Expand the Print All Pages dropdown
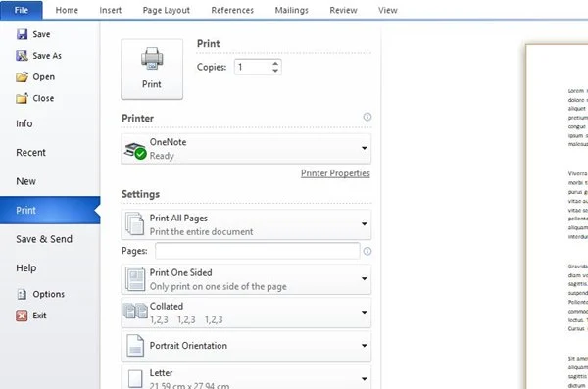This screenshot has width=588, height=389. (365, 224)
